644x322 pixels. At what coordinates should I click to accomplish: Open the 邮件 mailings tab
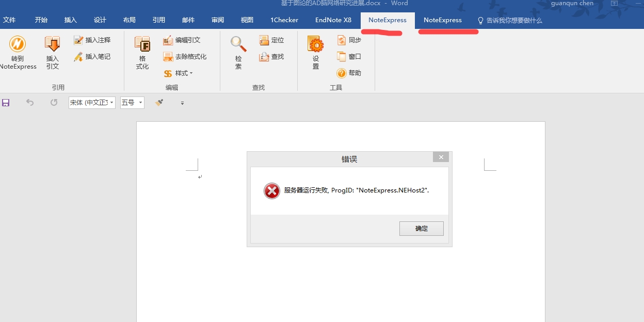click(188, 20)
